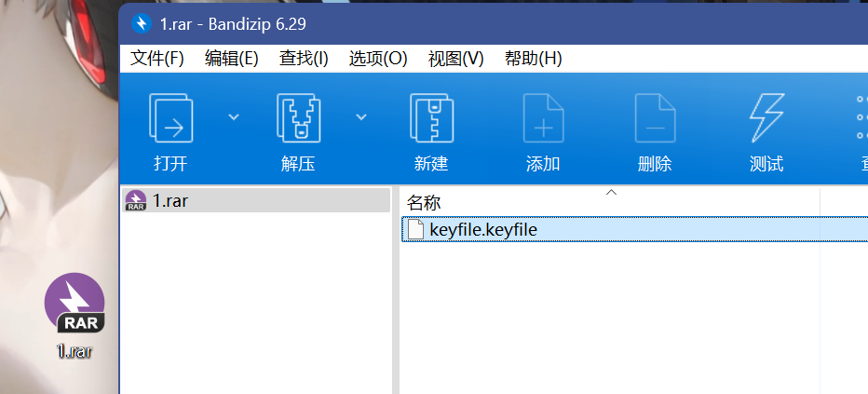Open the 编辑(E) menu
Image resolution: width=868 pixels, height=394 pixels.
point(232,58)
